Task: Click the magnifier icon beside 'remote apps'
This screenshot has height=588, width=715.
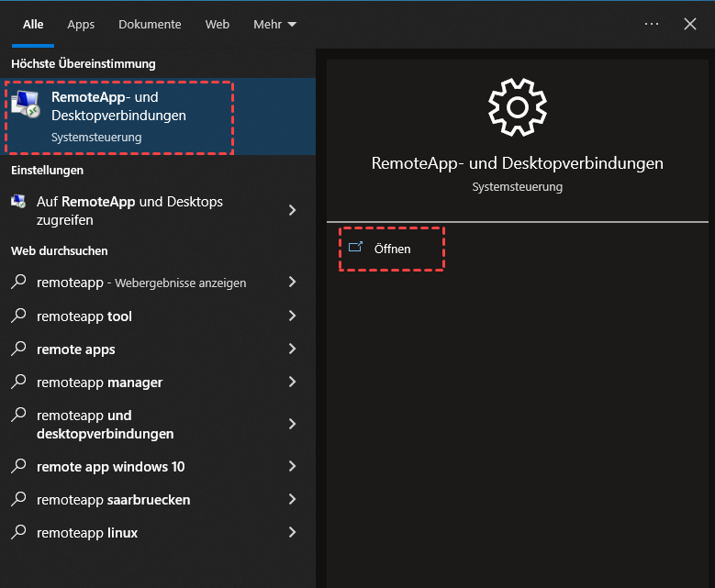Action: coord(18,349)
